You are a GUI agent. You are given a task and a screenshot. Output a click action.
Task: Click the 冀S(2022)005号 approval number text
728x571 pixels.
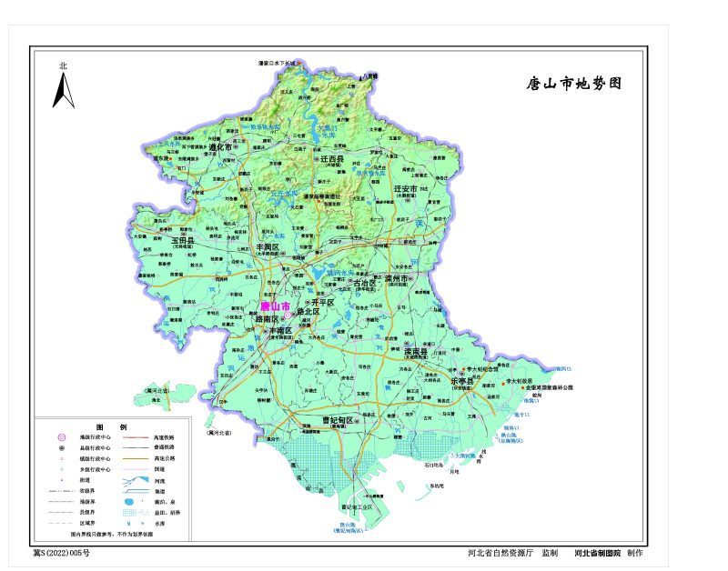coord(62,552)
